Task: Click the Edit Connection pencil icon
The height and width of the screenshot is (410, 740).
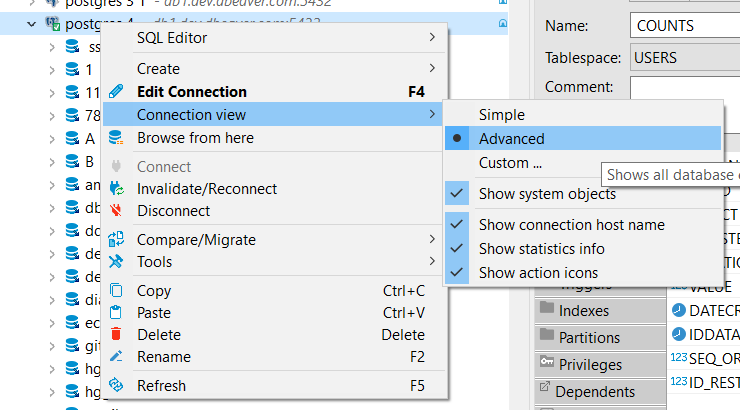Action: pyautogui.click(x=116, y=91)
